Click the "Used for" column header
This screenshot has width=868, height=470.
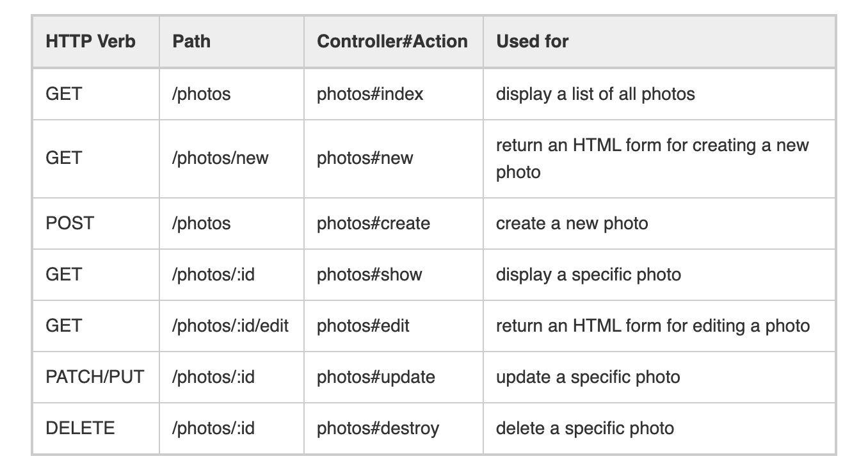point(532,42)
